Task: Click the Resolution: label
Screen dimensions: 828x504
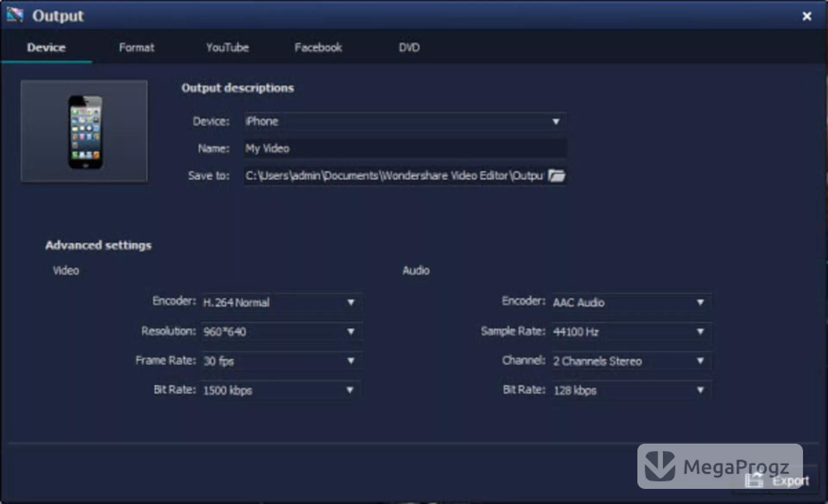Action: (169, 331)
